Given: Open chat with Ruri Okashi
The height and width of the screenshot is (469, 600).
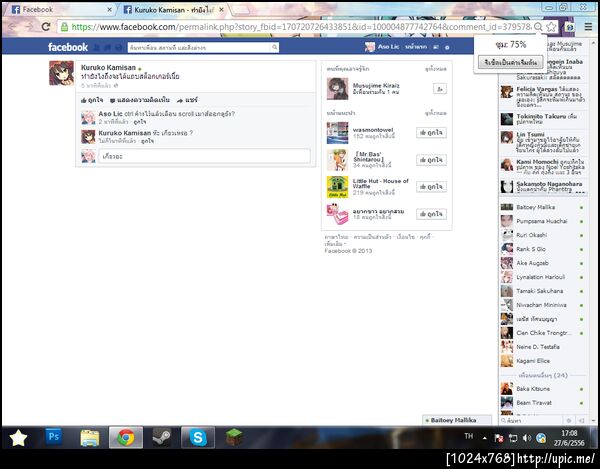Looking at the screenshot, I should pos(543,235).
